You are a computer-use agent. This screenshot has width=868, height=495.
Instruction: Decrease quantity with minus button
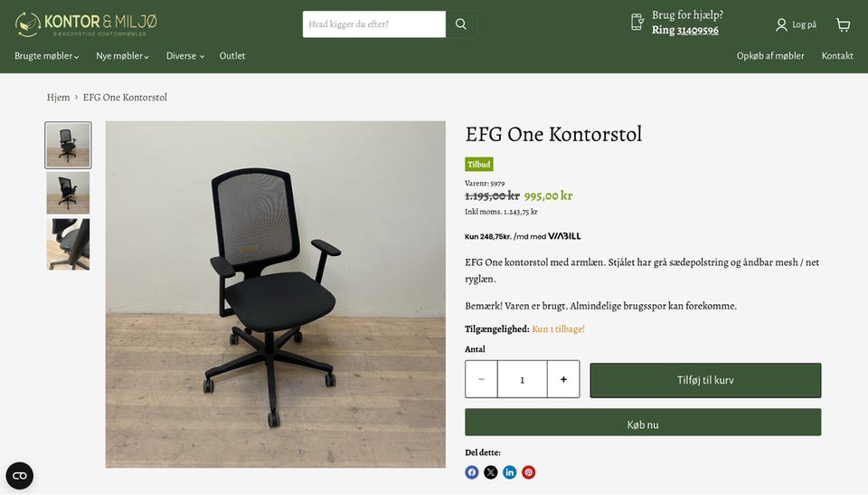tap(481, 379)
